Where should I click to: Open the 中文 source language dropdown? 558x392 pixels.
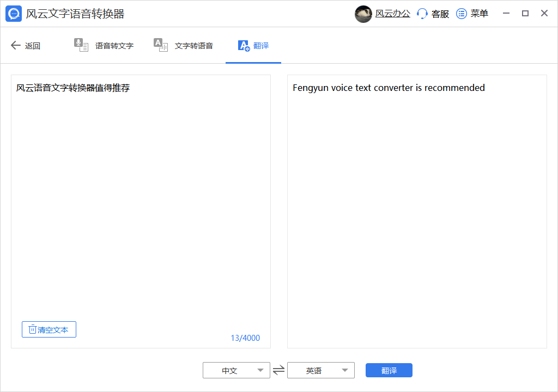pos(236,370)
